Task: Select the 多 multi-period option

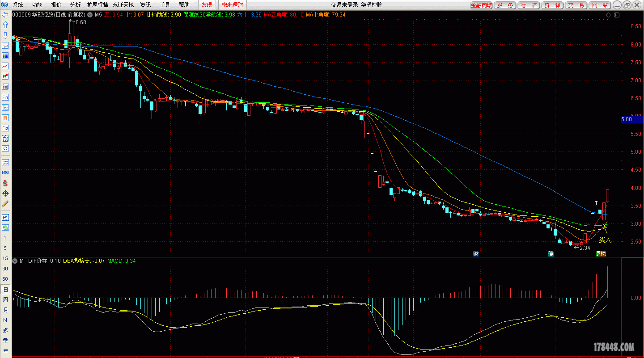Action: (5, 331)
